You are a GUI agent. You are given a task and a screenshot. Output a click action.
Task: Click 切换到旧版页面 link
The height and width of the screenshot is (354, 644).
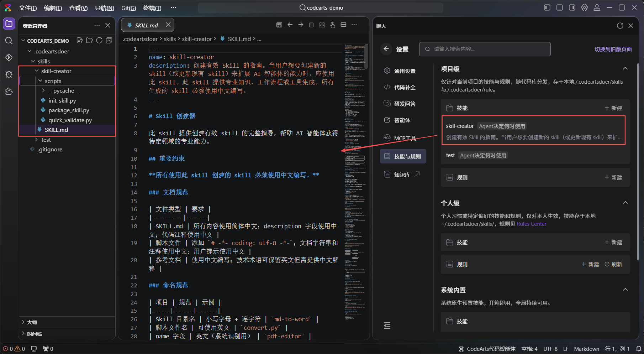[613, 49]
